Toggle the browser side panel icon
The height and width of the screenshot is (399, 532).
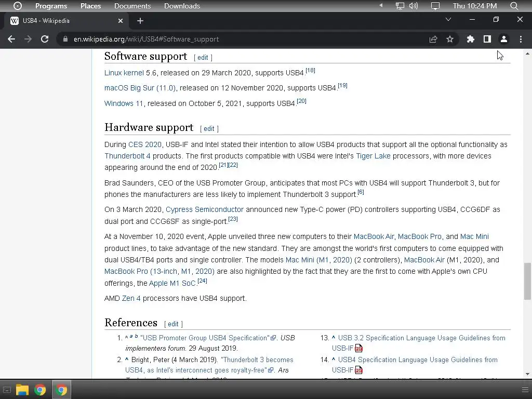487,39
